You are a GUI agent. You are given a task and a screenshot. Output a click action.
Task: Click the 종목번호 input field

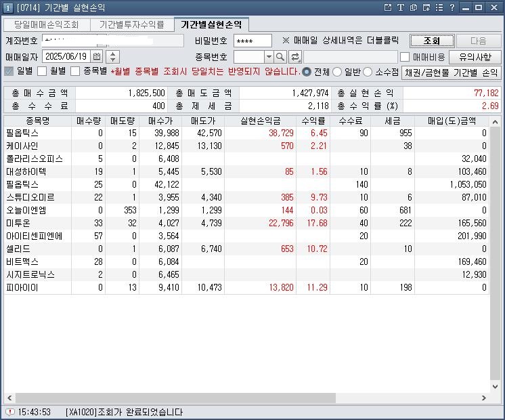(249, 57)
